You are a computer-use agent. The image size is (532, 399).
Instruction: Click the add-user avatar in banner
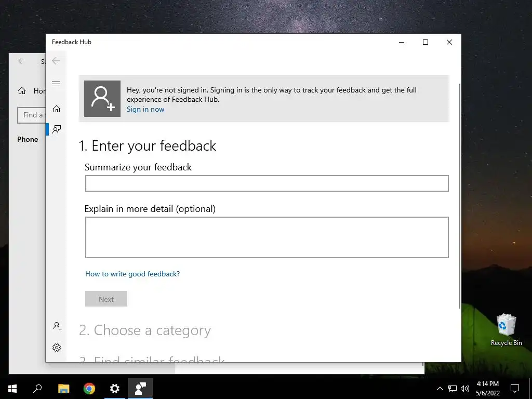pyautogui.click(x=102, y=98)
